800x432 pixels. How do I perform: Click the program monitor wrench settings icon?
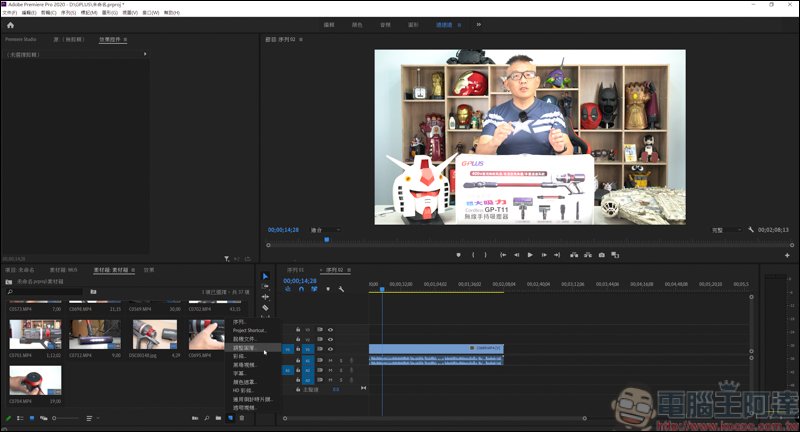[750, 229]
